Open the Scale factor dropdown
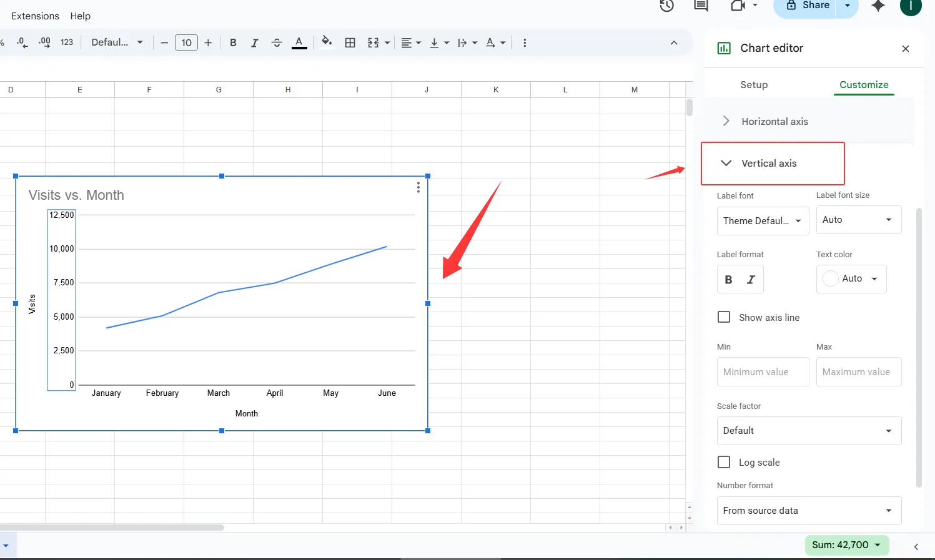935x560 pixels. 809,431
